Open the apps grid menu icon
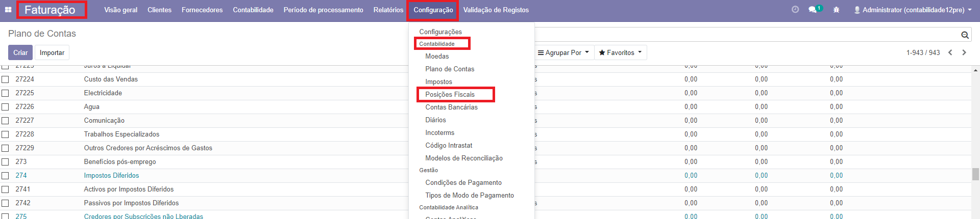This screenshot has height=219, width=980. pos(8,10)
